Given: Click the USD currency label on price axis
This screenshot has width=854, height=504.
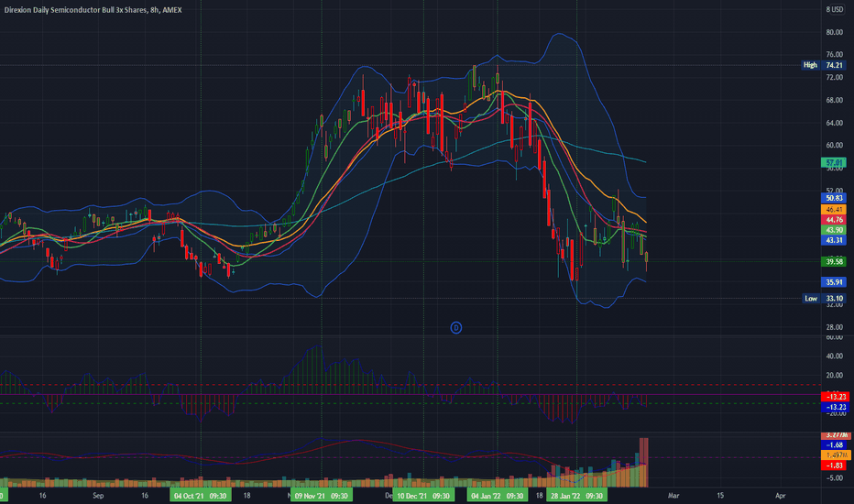Looking at the screenshot, I should (x=838, y=9).
